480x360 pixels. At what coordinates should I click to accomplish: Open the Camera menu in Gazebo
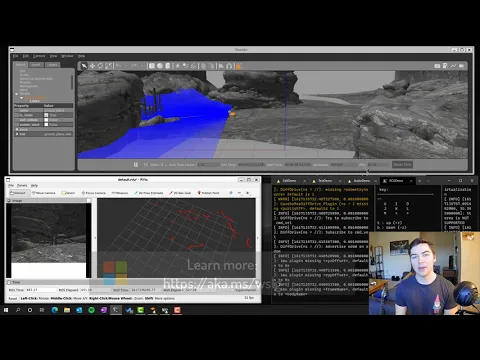pos(39,56)
